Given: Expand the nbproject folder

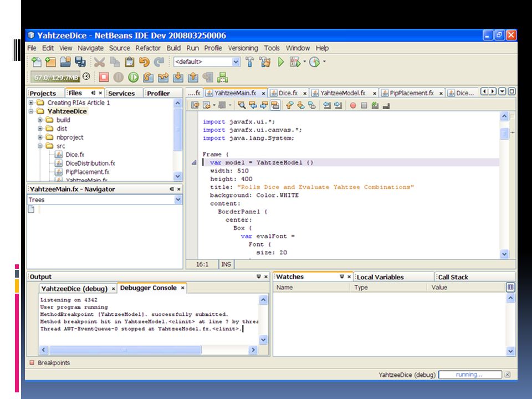Looking at the screenshot, I should coord(40,137).
